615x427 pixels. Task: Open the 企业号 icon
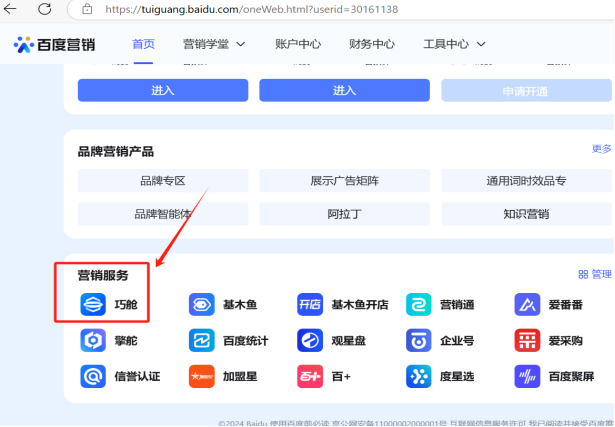point(418,340)
